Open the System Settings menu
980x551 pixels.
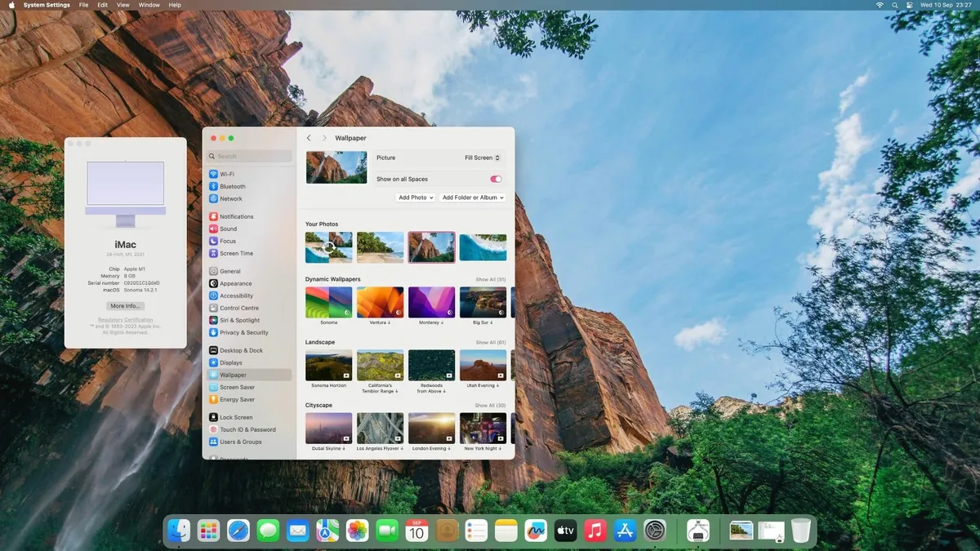pyautogui.click(x=47, y=5)
